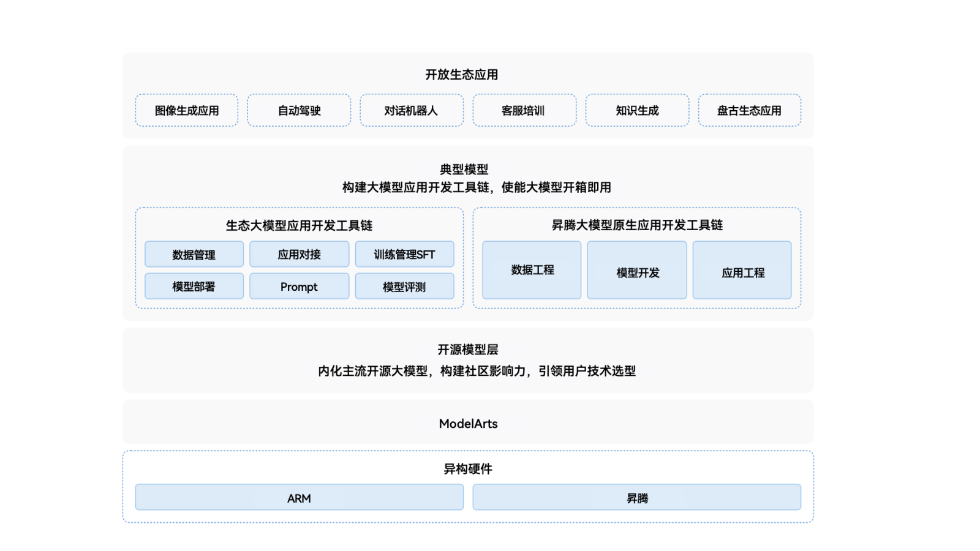The image size is (980, 551).
Task: Click the 应用对接 item
Action: (x=299, y=254)
